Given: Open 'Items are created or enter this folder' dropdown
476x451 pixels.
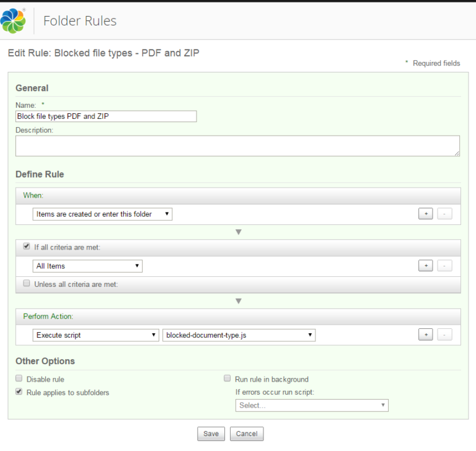Looking at the screenshot, I should pos(102,214).
